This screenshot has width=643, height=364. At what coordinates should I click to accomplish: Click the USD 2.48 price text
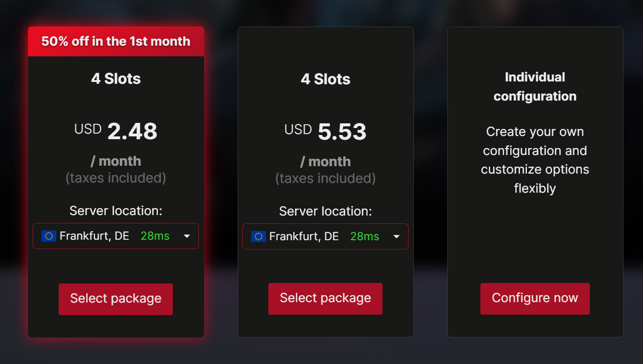(116, 131)
